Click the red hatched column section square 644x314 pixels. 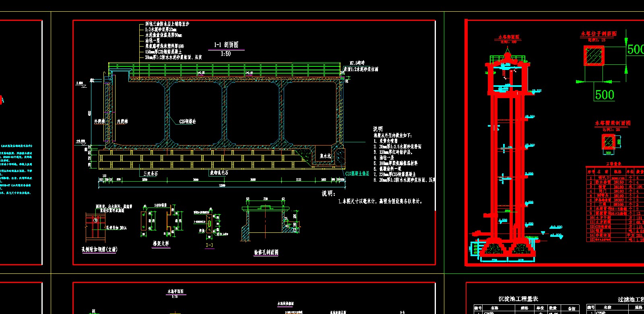tap(594, 56)
